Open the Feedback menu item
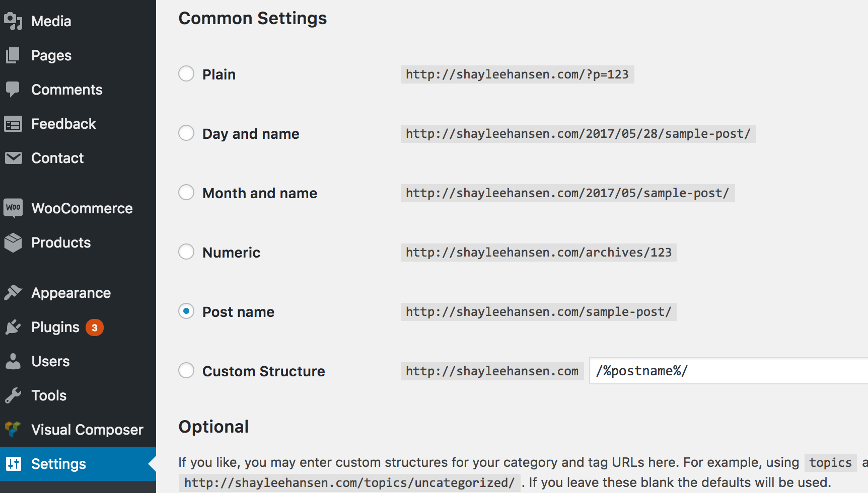This screenshot has width=868, height=493. [x=63, y=124]
